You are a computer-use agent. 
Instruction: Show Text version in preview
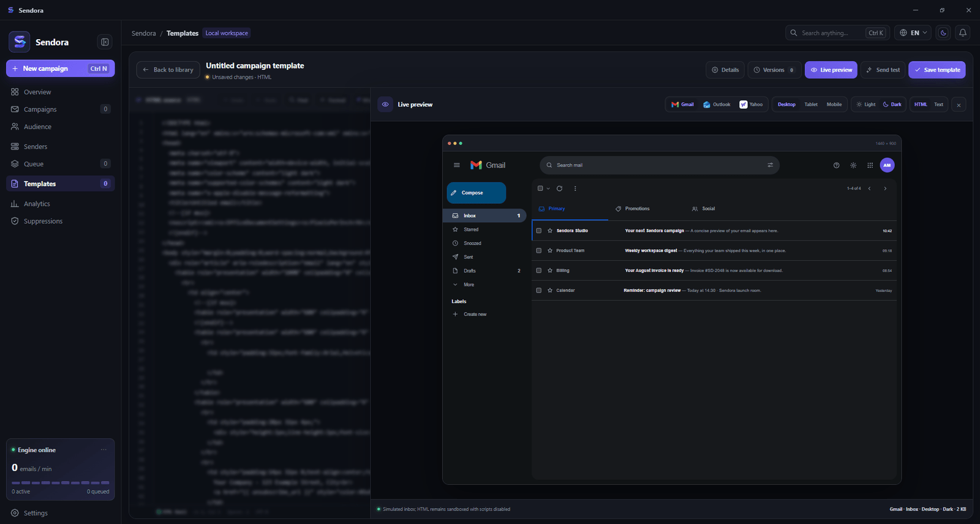coord(939,105)
